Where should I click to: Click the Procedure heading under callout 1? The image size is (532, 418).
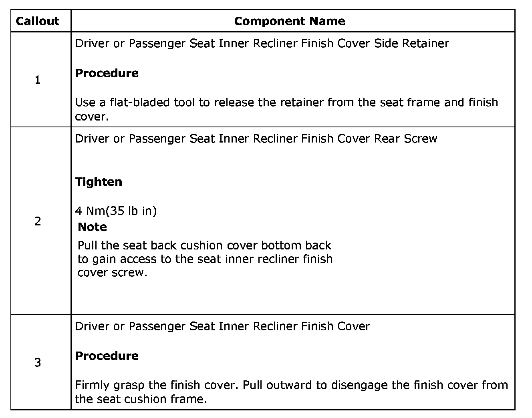(x=107, y=73)
